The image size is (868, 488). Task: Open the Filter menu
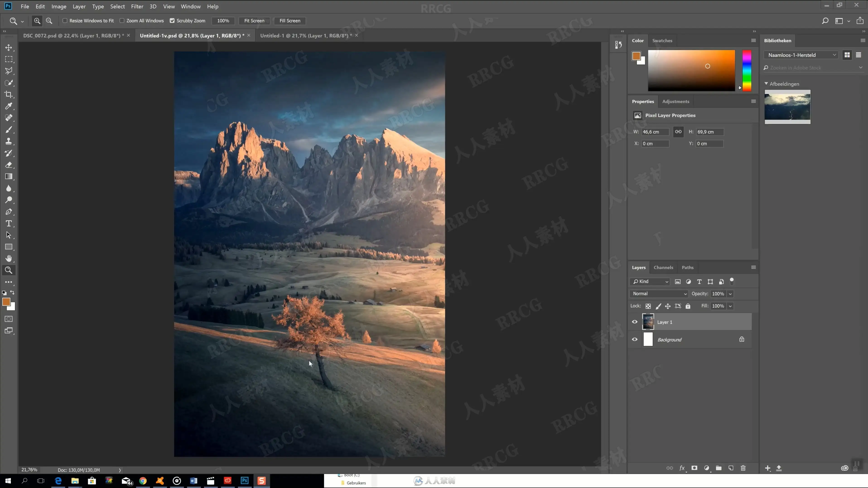point(137,6)
